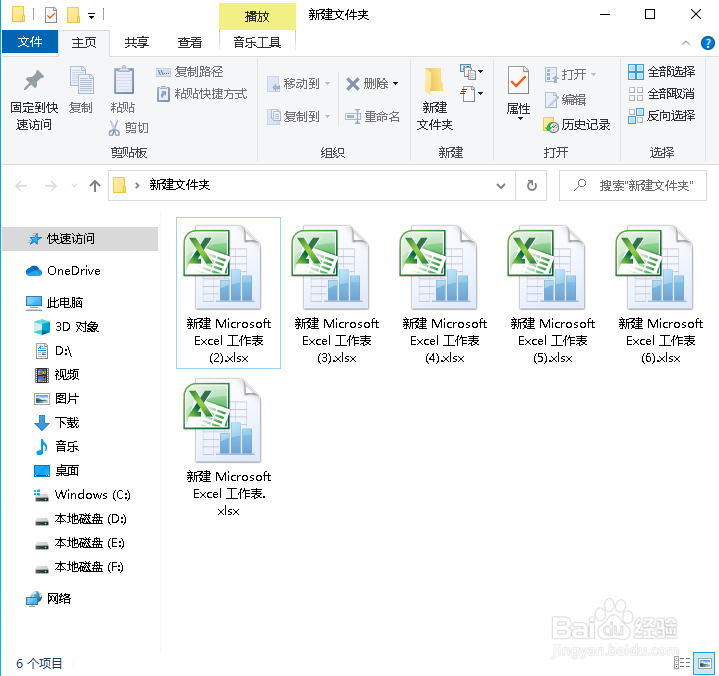
Task: Click Paste shortcut (粘贴快捷方式)
Action: pos(202,94)
